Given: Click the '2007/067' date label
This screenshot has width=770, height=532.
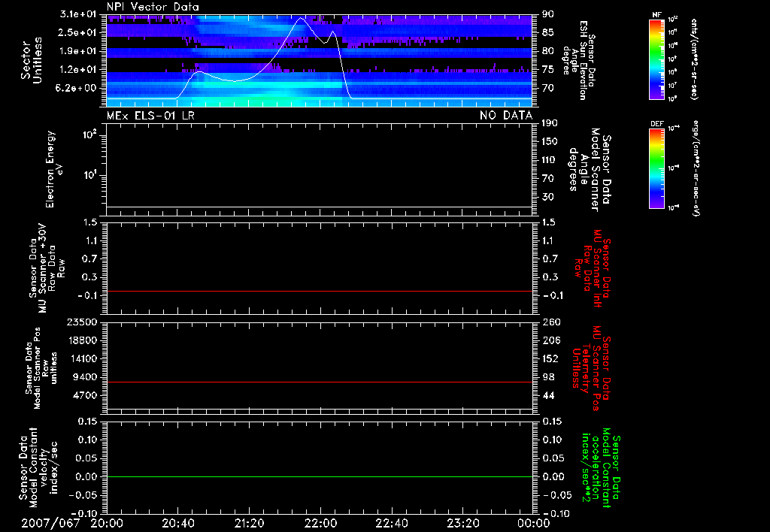Looking at the screenshot, I should tap(50, 523).
